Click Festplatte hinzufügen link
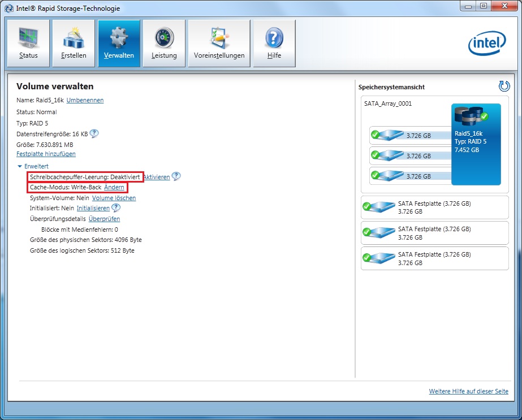The height and width of the screenshot is (420, 522). (46, 154)
